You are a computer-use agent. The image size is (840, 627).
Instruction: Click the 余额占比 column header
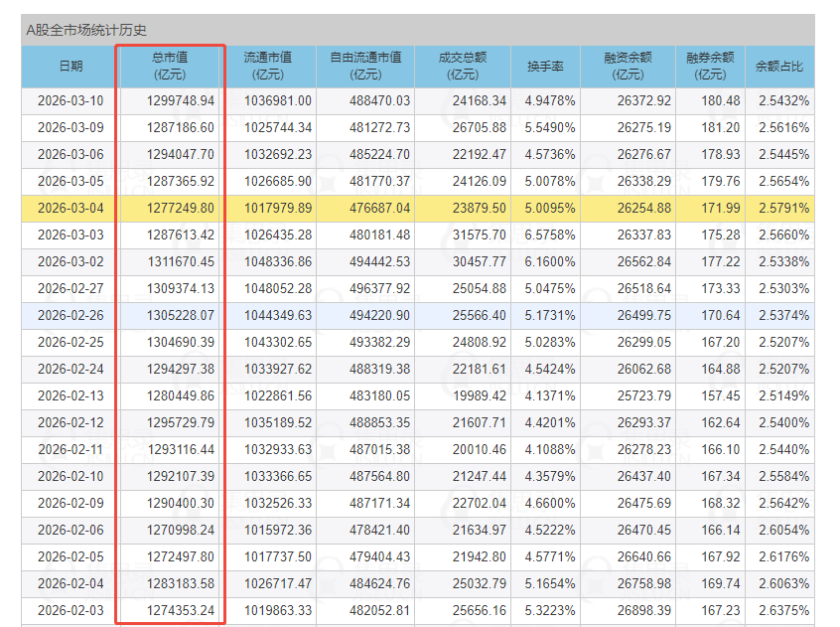point(779,67)
